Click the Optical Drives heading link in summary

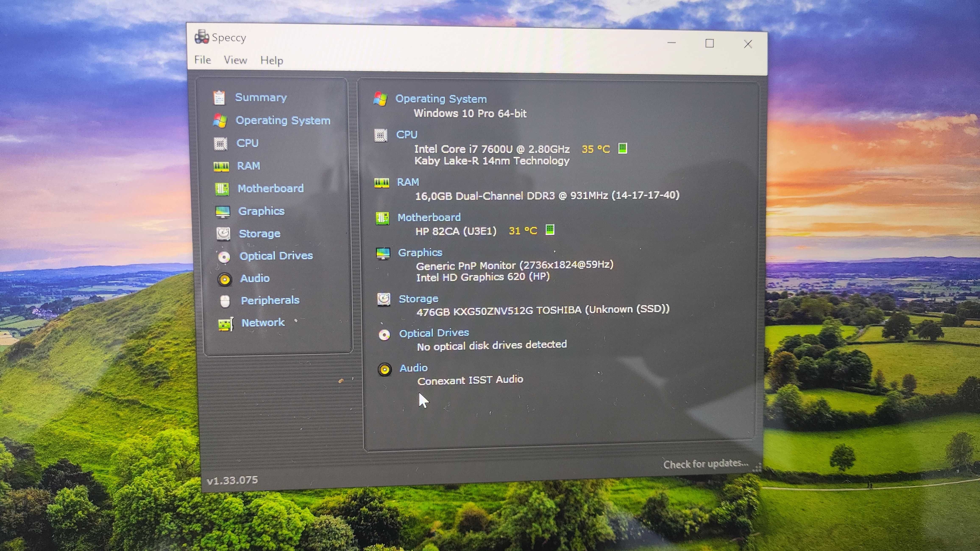[434, 333]
